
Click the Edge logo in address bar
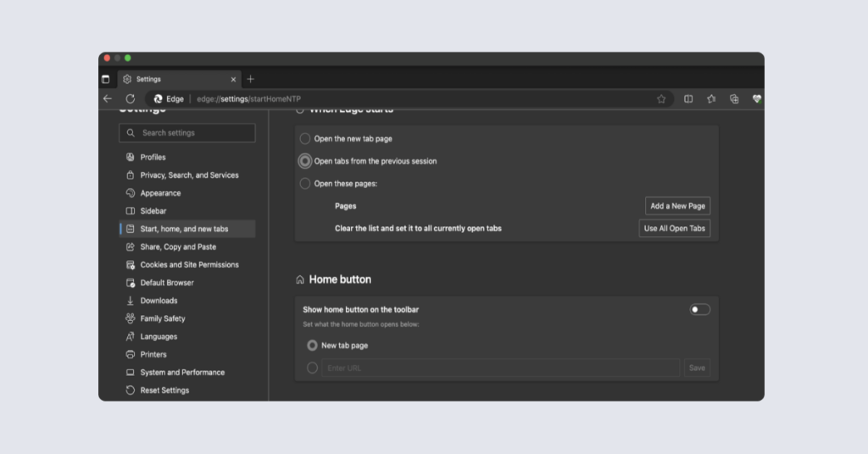159,99
